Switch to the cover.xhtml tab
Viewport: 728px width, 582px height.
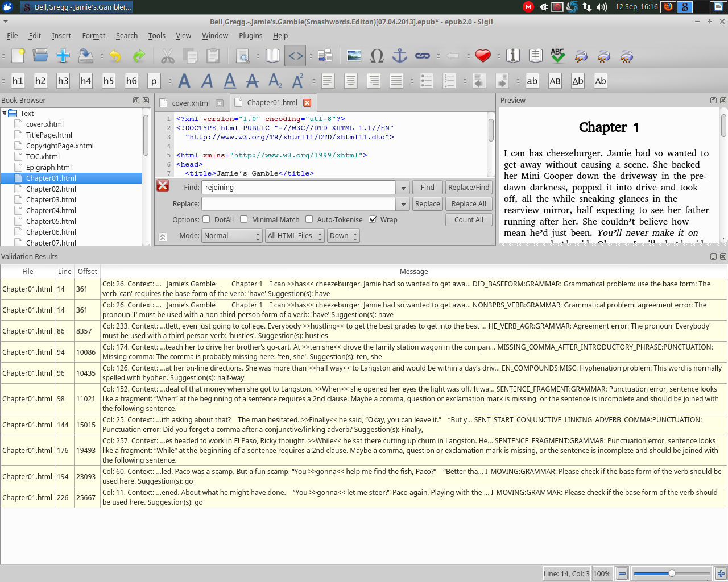(x=191, y=103)
